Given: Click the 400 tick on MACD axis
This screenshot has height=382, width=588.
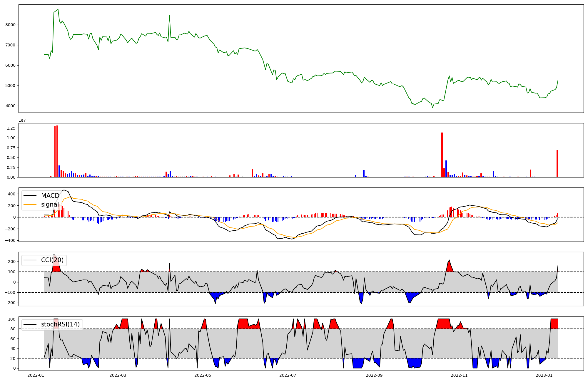Looking at the screenshot, I should 12,194.
